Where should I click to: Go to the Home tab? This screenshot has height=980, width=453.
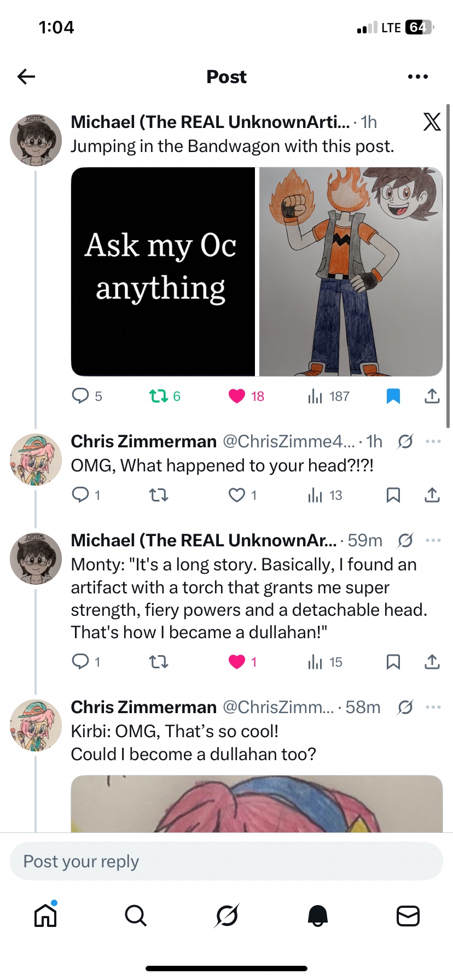coord(45,915)
